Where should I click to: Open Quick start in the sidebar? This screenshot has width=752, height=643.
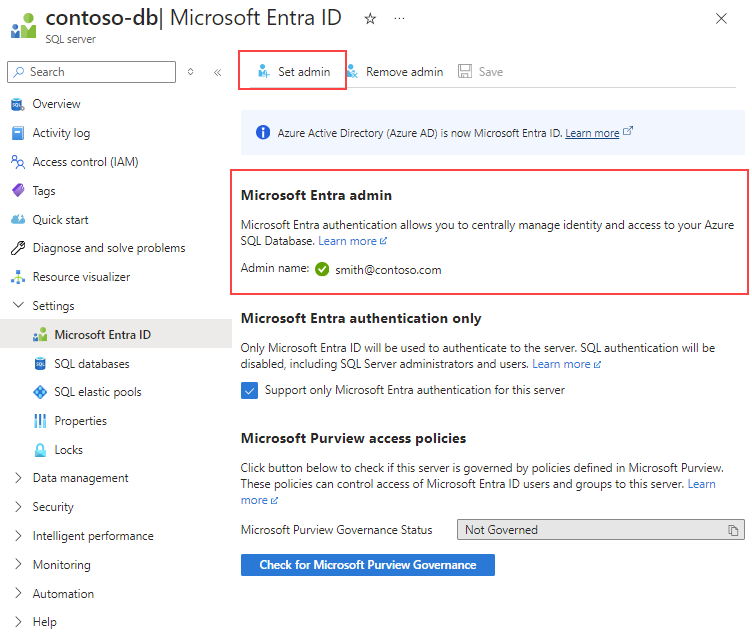60,220
